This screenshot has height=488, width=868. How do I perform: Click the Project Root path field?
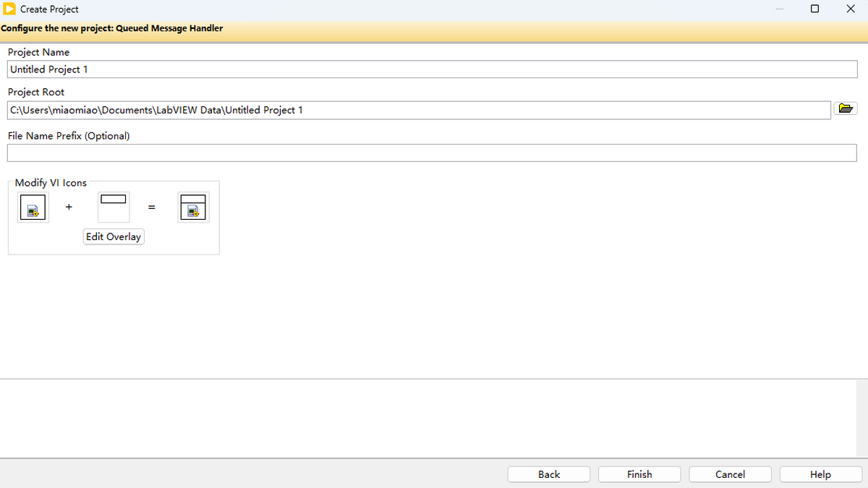pos(419,110)
